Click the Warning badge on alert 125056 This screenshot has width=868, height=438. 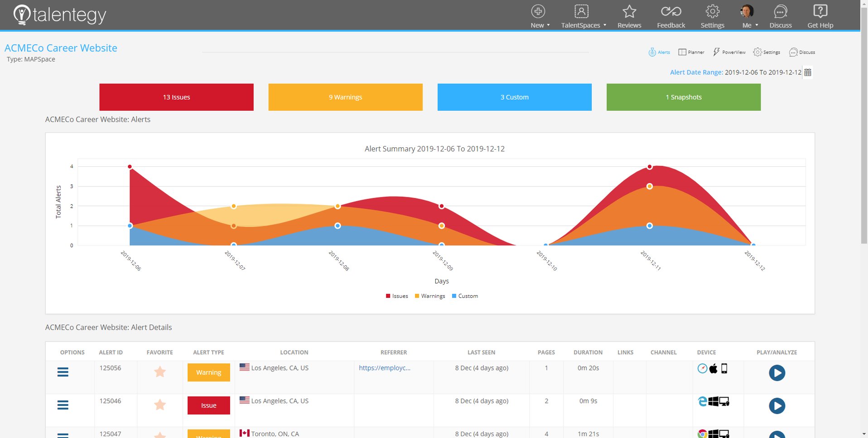point(208,372)
